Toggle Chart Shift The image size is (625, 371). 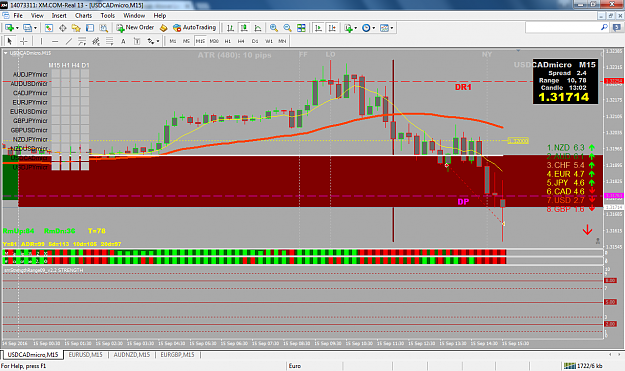[332, 28]
